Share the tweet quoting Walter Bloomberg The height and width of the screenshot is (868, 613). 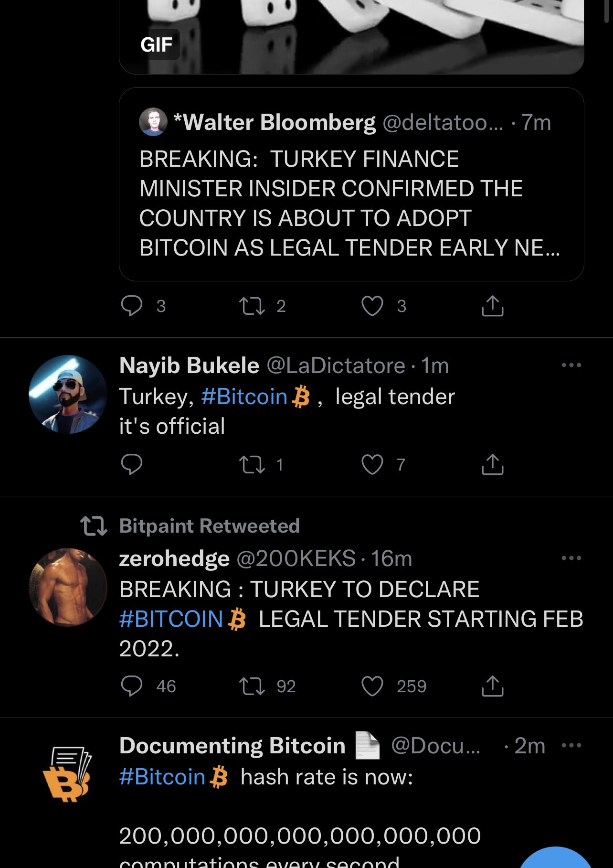(x=493, y=306)
